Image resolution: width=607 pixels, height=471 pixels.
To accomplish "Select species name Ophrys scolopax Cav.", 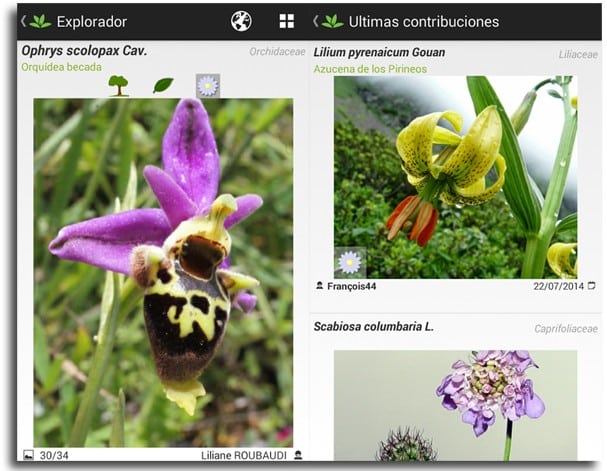I will pos(84,51).
